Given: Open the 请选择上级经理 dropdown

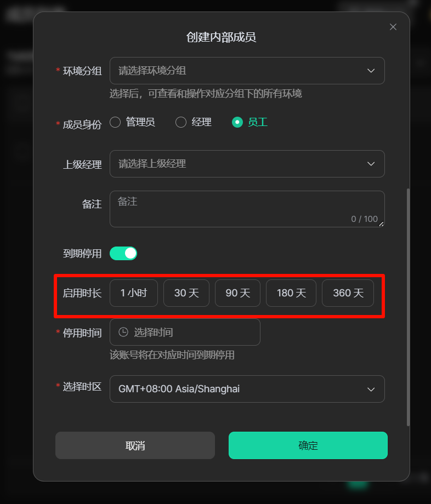Looking at the screenshot, I should tap(247, 164).
